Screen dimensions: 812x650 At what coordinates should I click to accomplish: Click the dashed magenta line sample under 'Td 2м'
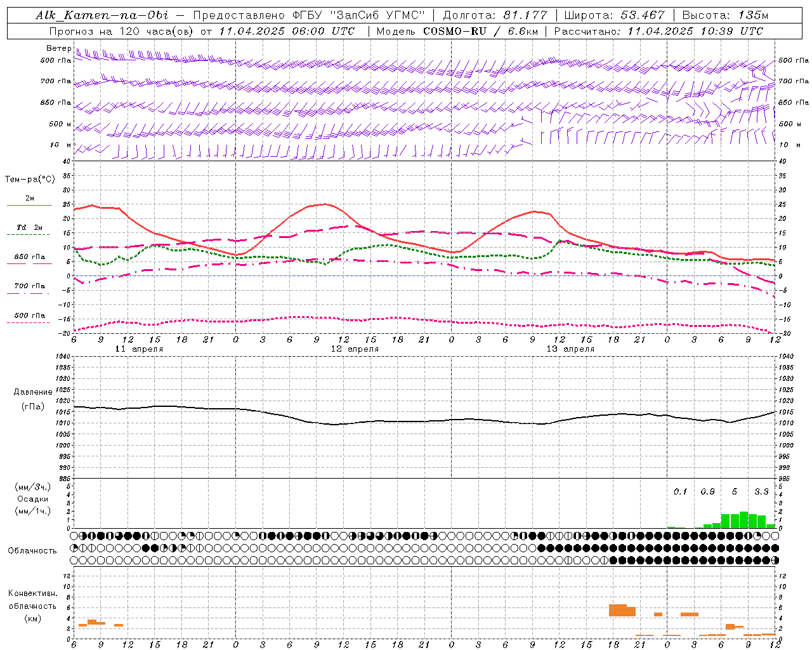pyautogui.click(x=29, y=235)
